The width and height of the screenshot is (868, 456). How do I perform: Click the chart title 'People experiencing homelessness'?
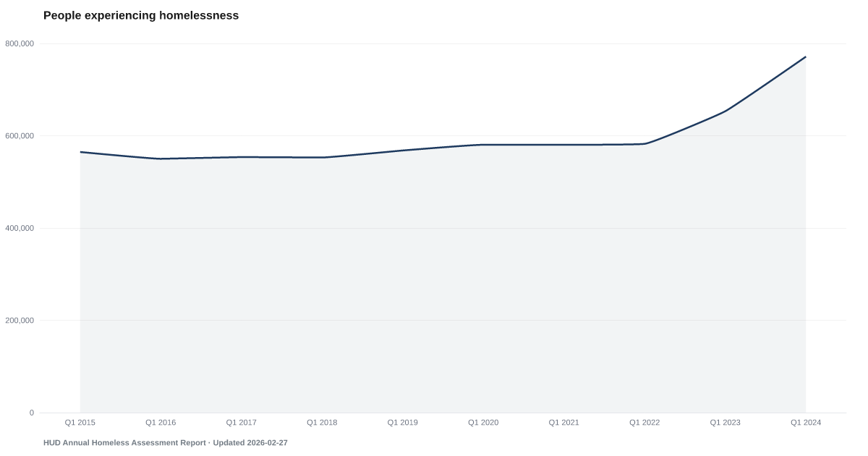141,15
